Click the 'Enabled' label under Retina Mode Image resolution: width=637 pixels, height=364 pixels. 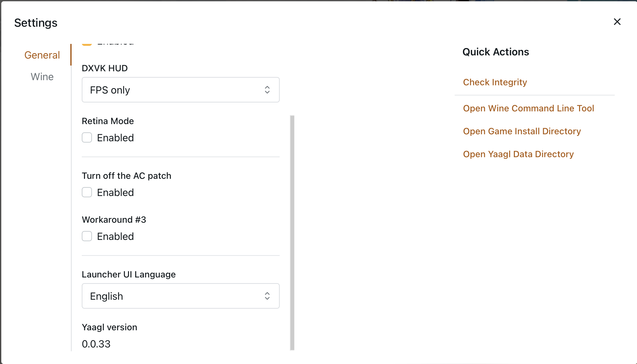[115, 138]
